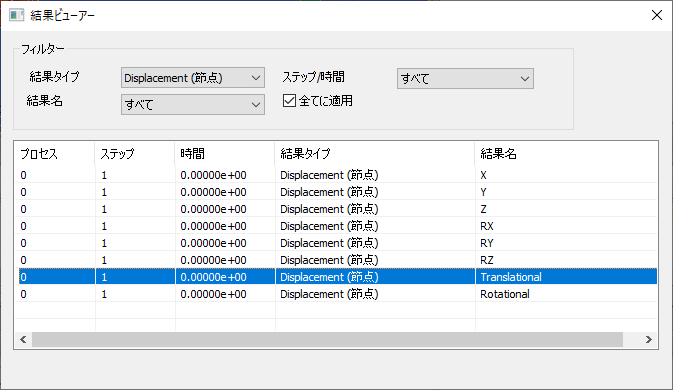
Task: Click the horizontal scrollbar right arrow
Action: coord(649,339)
